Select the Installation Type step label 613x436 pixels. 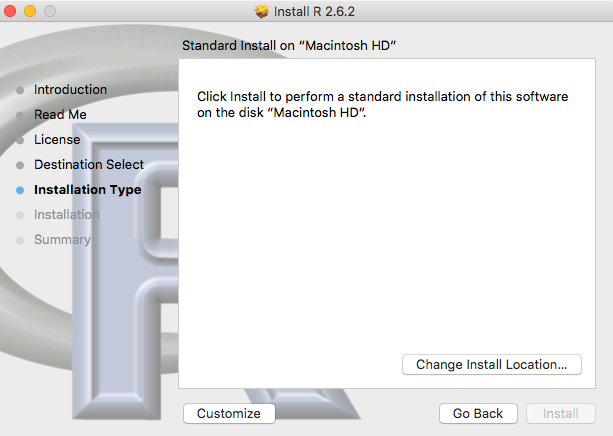[88, 190]
